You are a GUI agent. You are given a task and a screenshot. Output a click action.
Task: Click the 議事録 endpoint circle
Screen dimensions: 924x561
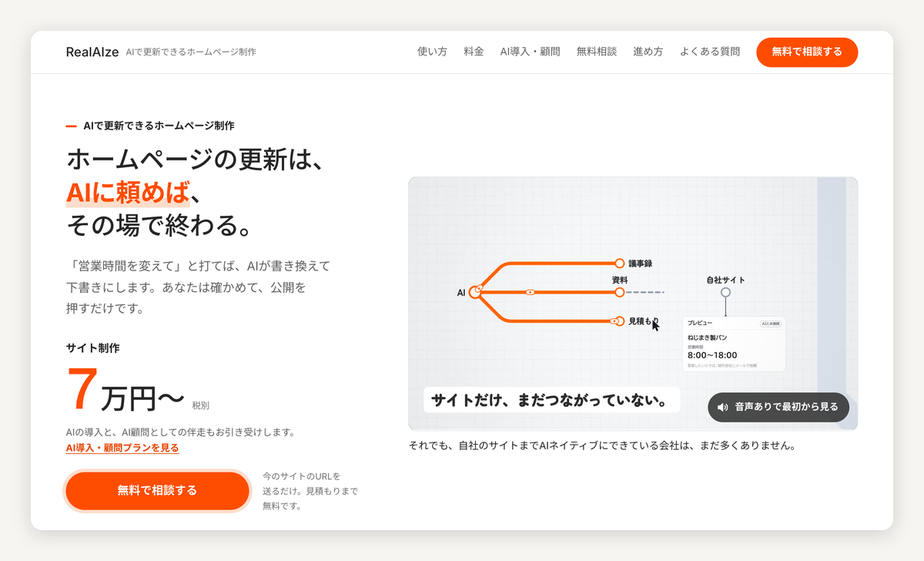[x=620, y=264]
